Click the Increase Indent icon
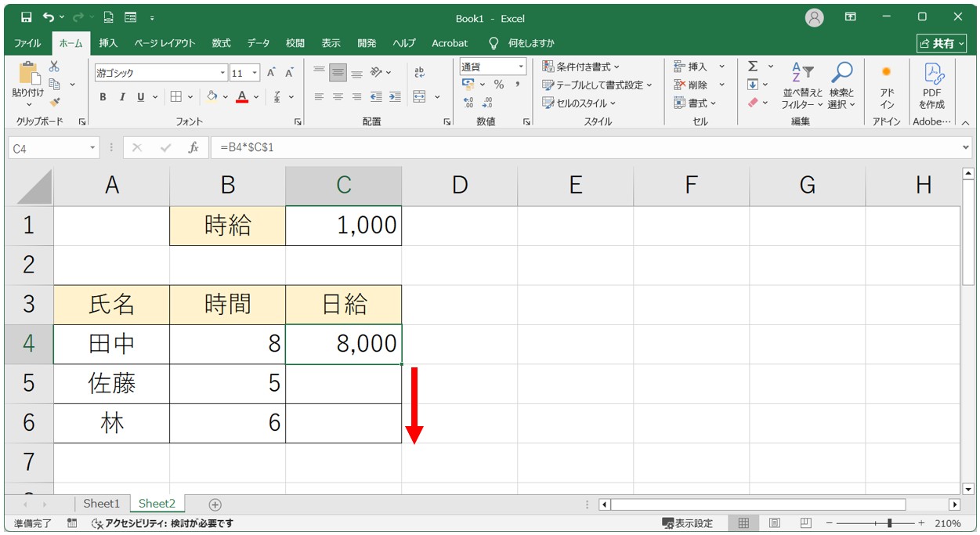980x535 pixels. [394, 97]
